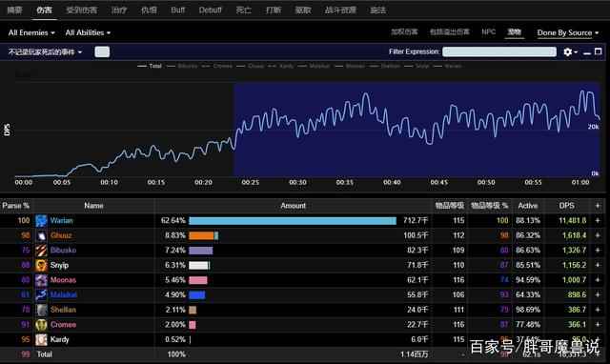Screen dimensions: 610x364
Task: Open the gear settings icon near filter
Action: click(568, 51)
